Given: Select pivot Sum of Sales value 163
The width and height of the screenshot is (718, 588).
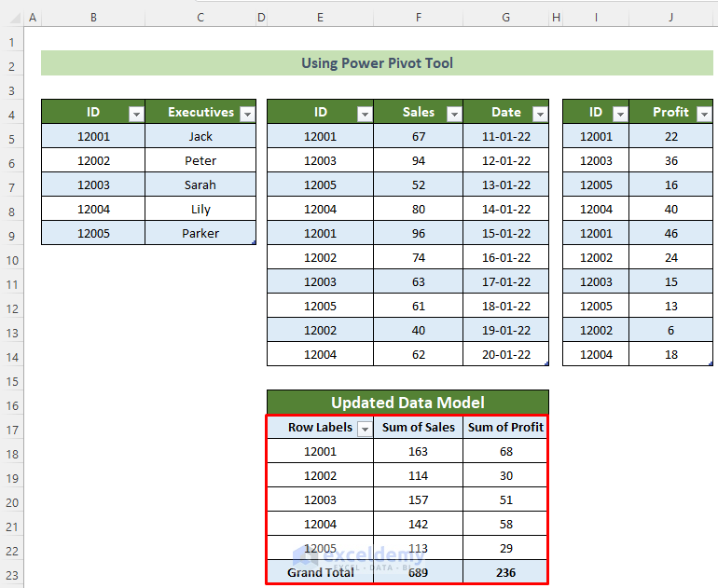Looking at the screenshot, I should 418,451.
